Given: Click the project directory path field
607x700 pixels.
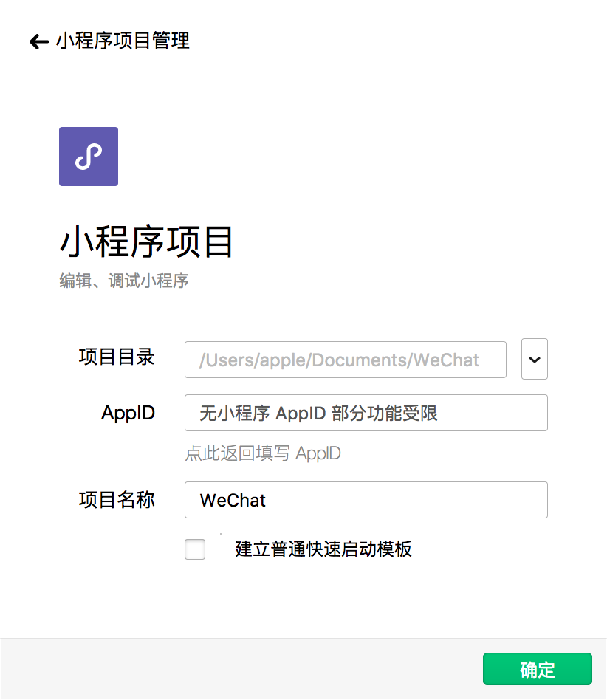Looking at the screenshot, I should (x=346, y=360).
